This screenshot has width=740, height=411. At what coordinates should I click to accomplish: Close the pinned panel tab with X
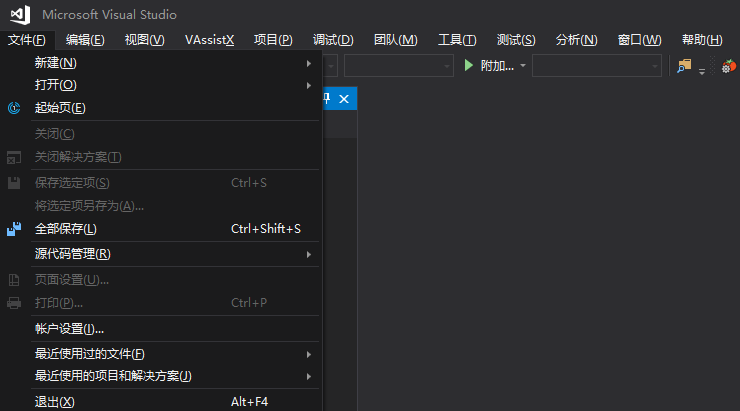344,98
